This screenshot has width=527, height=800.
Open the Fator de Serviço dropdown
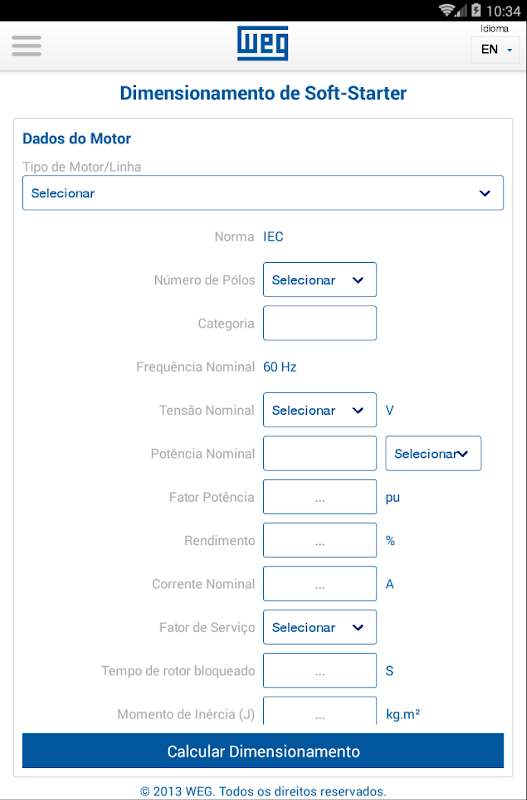(x=320, y=627)
